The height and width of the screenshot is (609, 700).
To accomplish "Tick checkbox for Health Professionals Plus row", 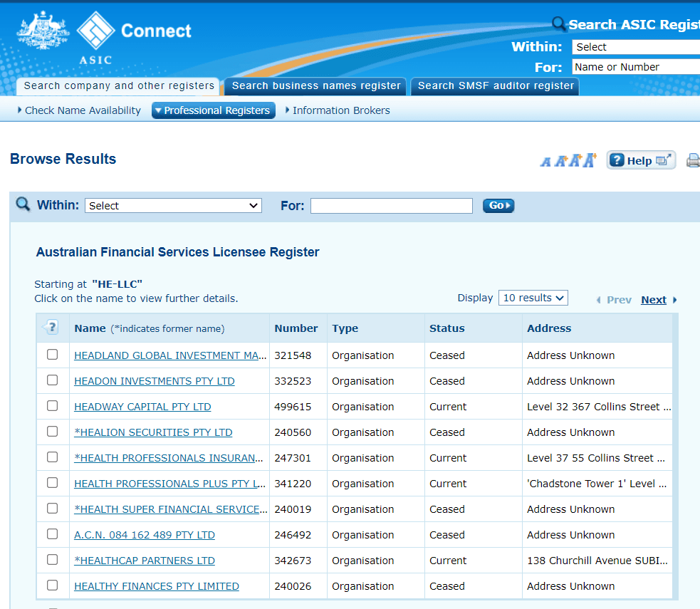I will (x=52, y=483).
